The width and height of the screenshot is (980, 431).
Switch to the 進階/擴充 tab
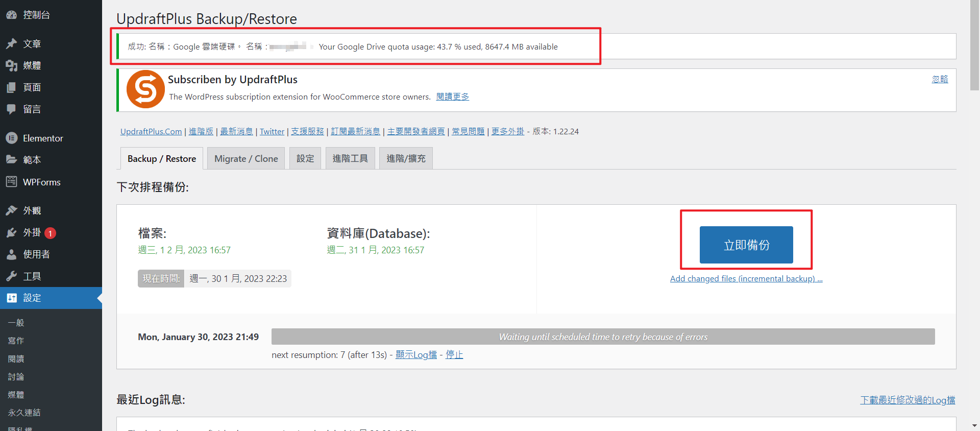[406, 158]
